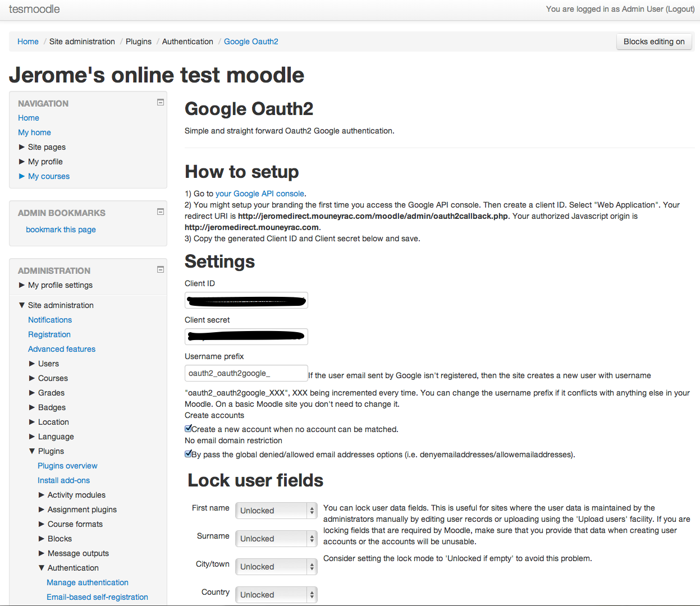Expand Blocks plugin node
700x606 pixels.
click(x=42, y=539)
